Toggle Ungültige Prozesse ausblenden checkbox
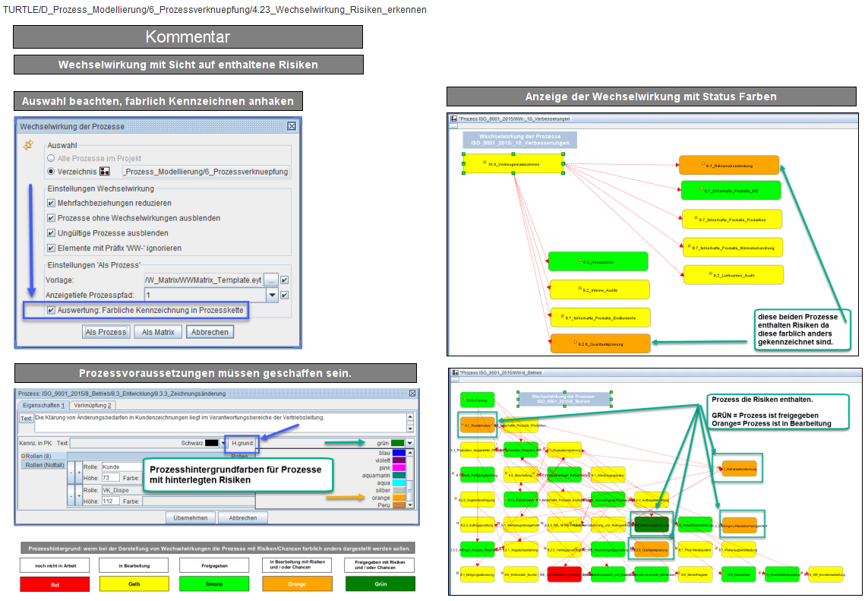The width and height of the screenshot is (868, 601). [x=51, y=233]
